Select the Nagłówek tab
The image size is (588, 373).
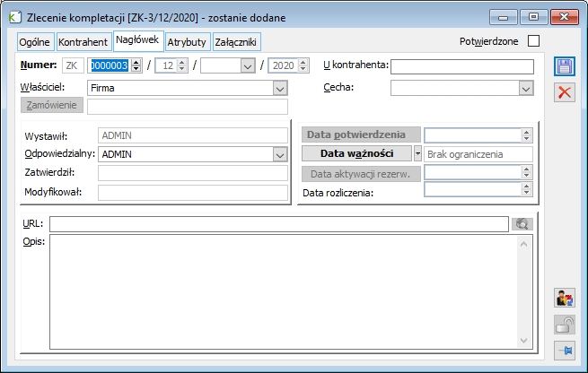(x=137, y=40)
